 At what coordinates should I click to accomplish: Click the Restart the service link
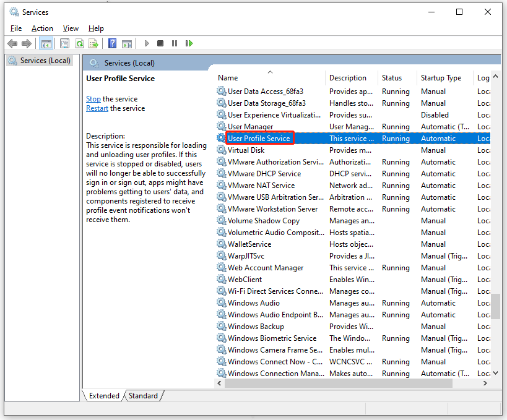[97, 108]
